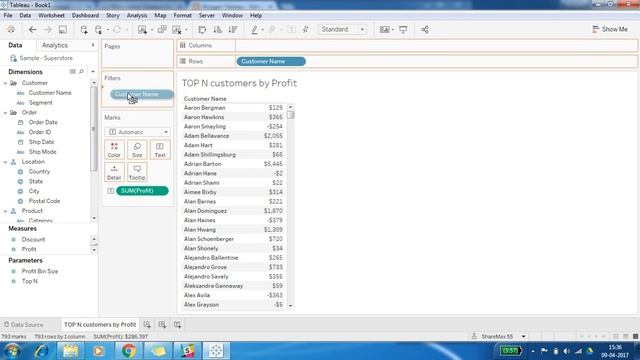Click the Share workbook icon
Image resolution: width=640 pixels, height=360 pixels.
pyautogui.click(x=425, y=29)
